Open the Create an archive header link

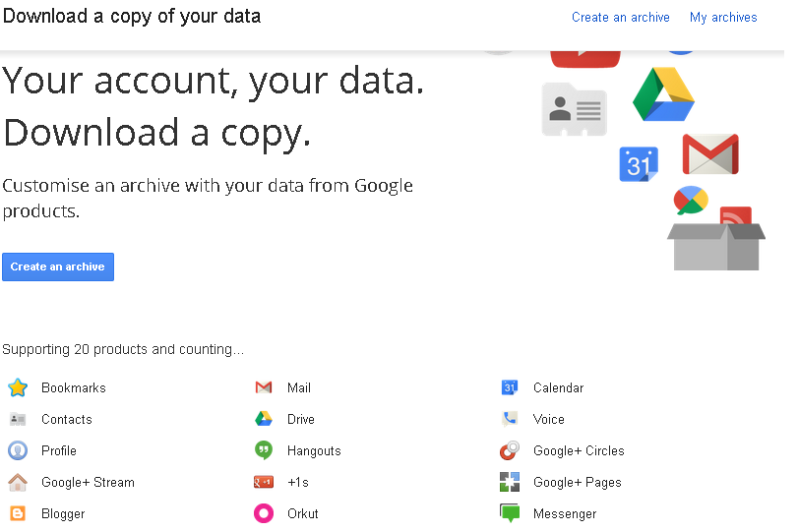click(620, 17)
